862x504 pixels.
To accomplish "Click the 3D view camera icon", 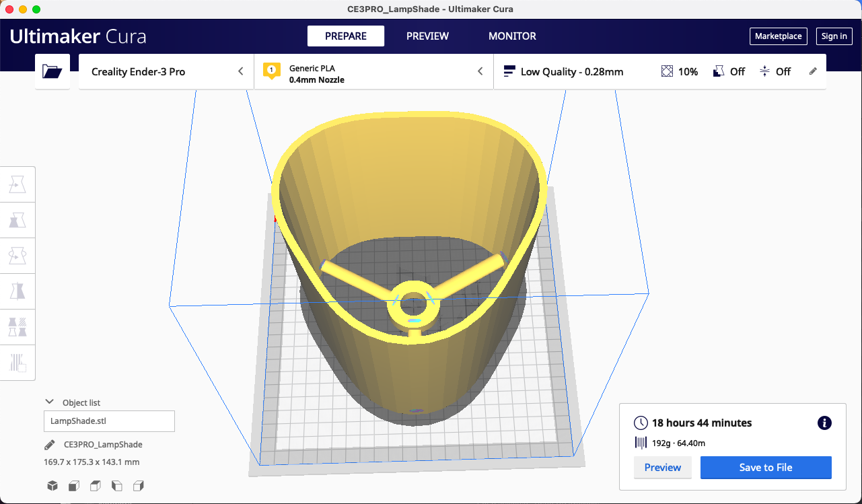I will [x=52, y=486].
